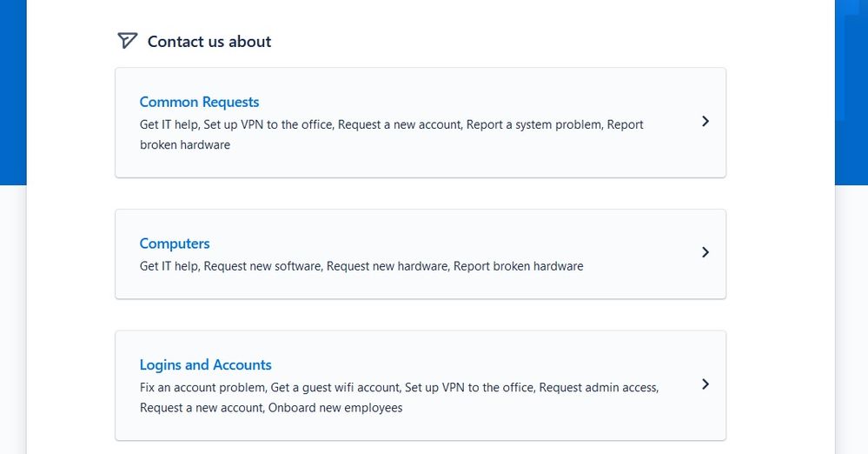Click 'Request new hardware' in Computers card
This screenshot has height=454, width=868.
[x=387, y=266]
